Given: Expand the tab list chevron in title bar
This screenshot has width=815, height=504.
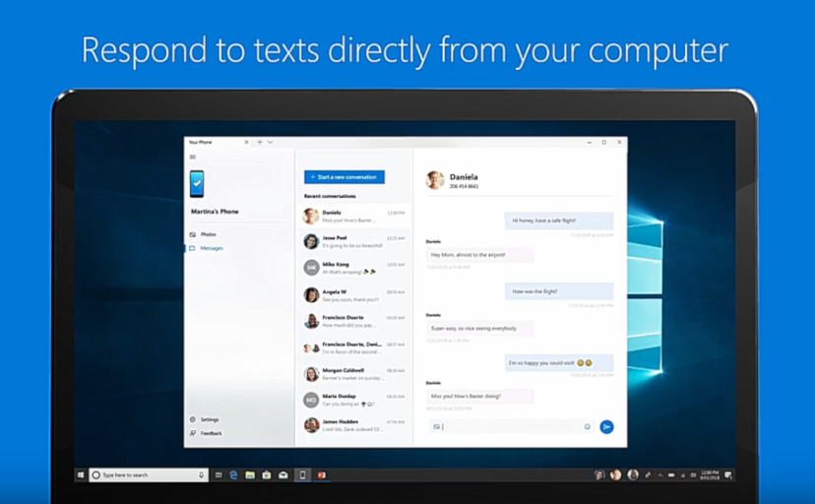Looking at the screenshot, I should coord(271,142).
